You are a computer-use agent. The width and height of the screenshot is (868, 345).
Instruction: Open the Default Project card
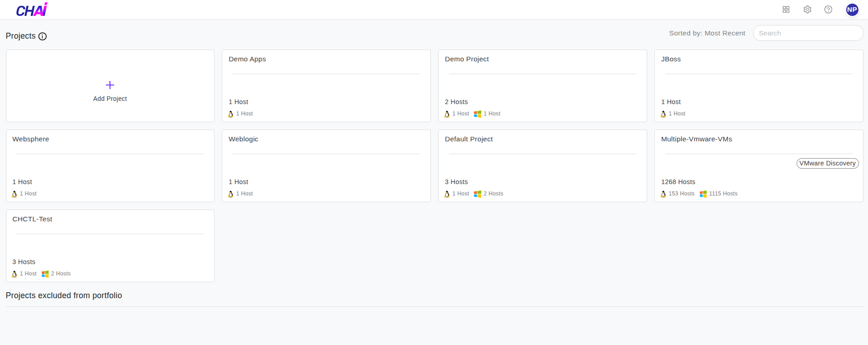(469, 139)
